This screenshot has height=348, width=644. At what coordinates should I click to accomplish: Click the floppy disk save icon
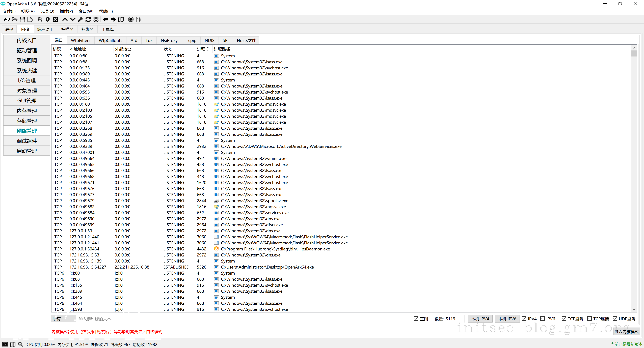[x=22, y=19]
